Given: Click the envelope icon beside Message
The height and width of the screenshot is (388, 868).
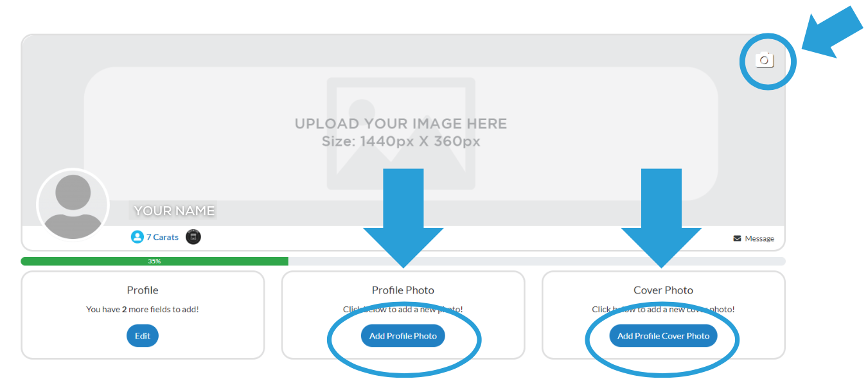Looking at the screenshot, I should [x=737, y=238].
